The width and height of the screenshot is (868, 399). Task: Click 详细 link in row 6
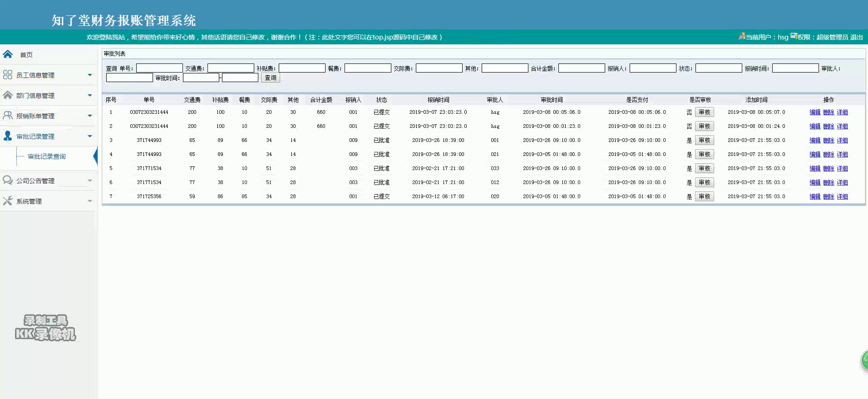click(842, 182)
